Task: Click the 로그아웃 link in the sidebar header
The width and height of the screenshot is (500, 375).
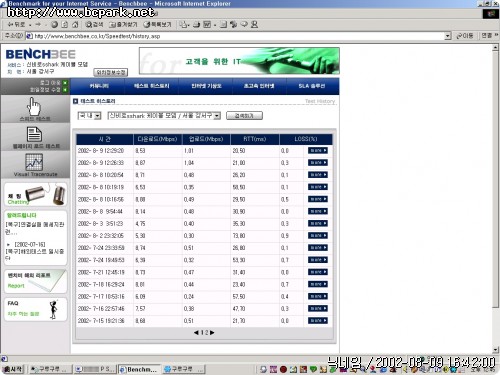Action: coord(50,82)
